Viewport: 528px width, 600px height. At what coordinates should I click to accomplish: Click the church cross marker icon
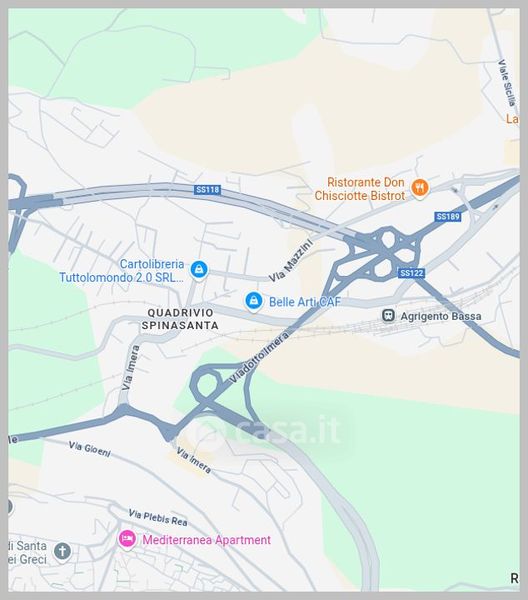point(62,552)
